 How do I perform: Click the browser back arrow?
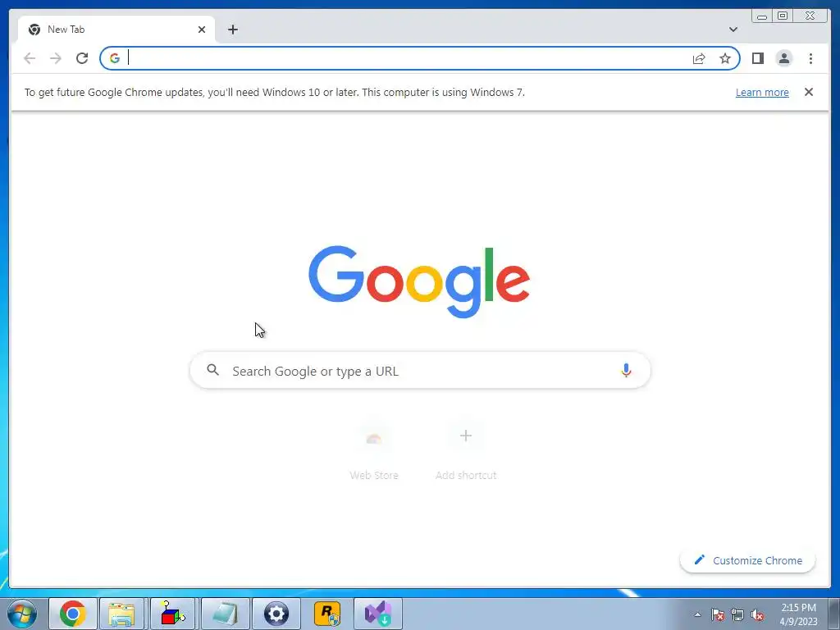pyautogui.click(x=30, y=58)
